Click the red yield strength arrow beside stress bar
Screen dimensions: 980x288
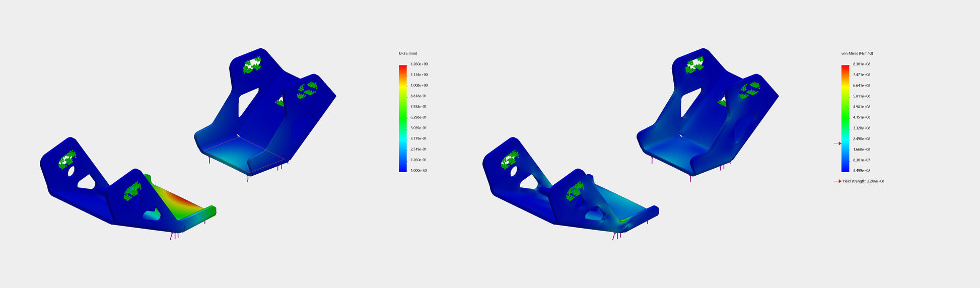click(x=837, y=143)
